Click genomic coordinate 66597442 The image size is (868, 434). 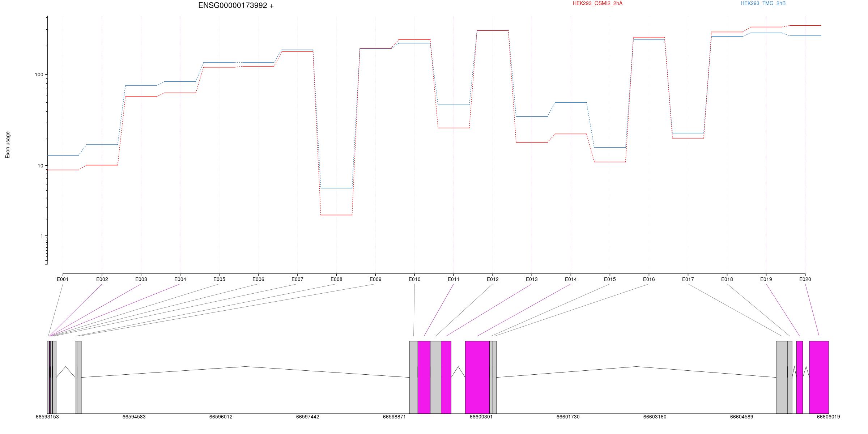click(307, 417)
